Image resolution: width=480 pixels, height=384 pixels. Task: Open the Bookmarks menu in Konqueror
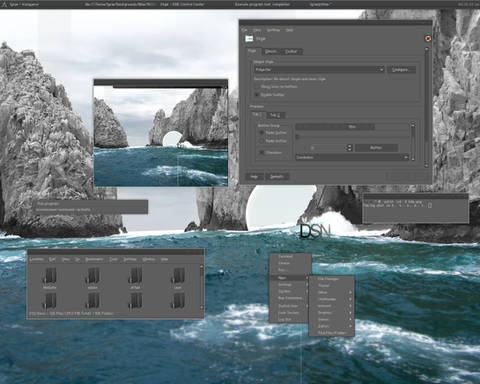tap(94, 259)
